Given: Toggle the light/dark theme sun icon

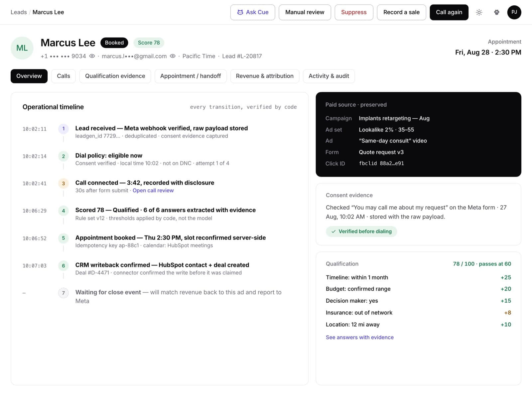Looking at the screenshot, I should [x=479, y=12].
